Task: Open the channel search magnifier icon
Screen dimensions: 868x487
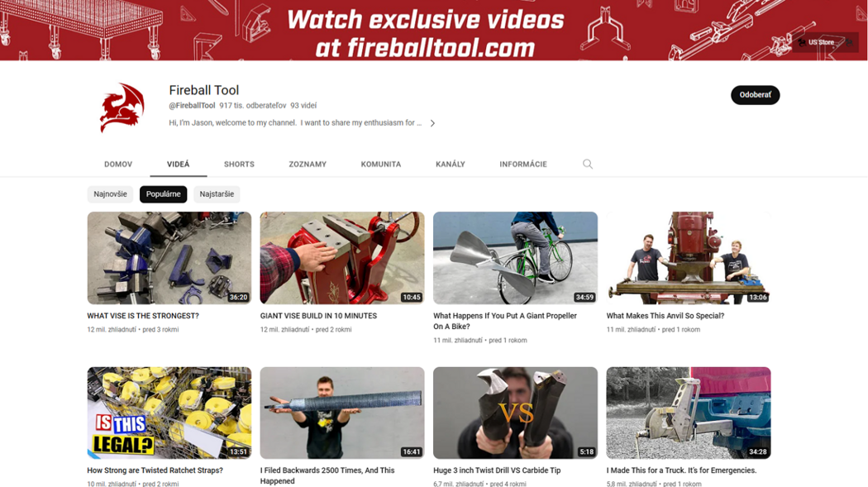Action: pos(587,164)
